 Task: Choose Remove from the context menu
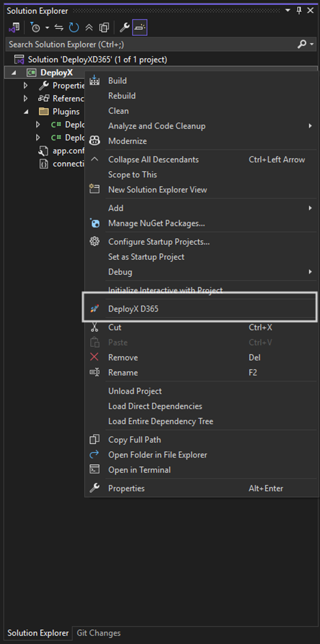(123, 357)
